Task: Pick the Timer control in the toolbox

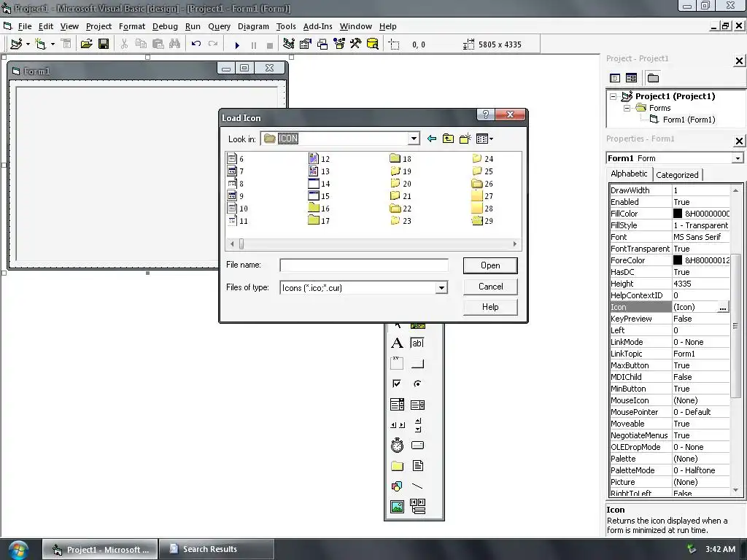Action: pos(397,446)
